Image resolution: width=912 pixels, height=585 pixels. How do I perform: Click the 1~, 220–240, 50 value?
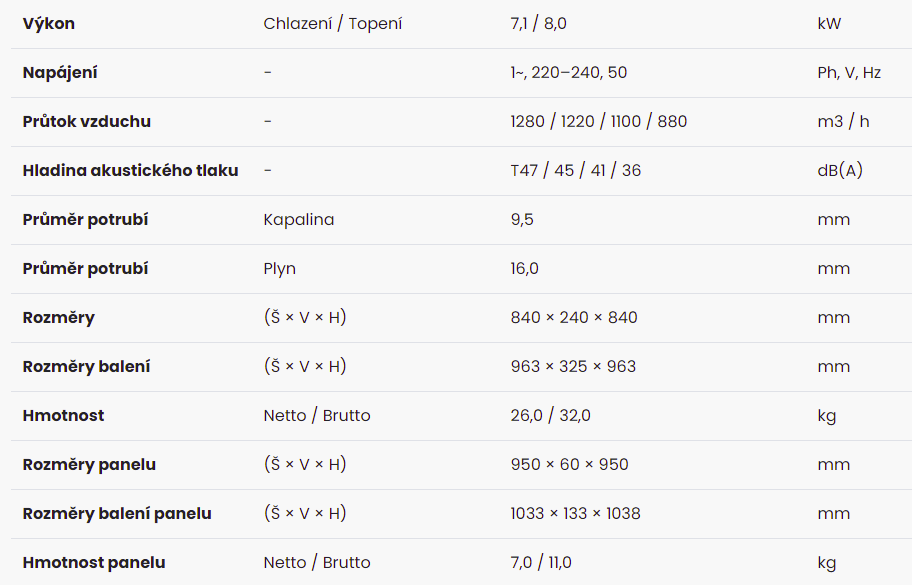(569, 73)
